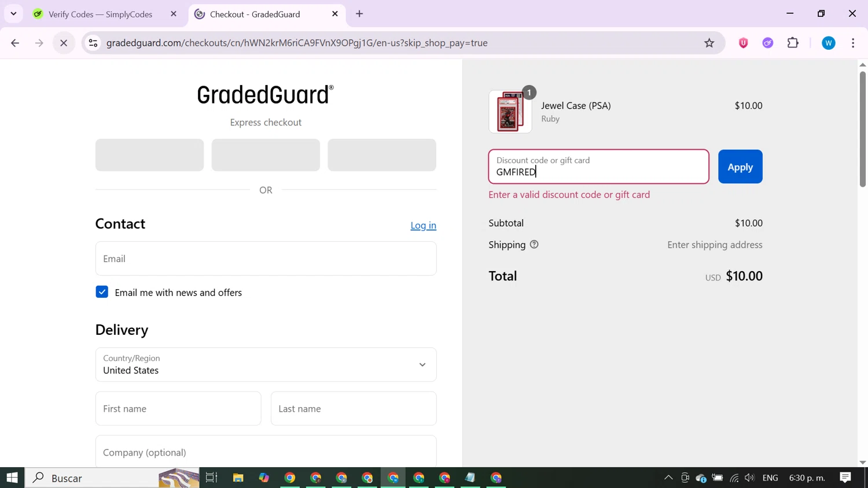Open the volume speaker tray icon
The height and width of the screenshot is (488, 868).
pos(750,478)
